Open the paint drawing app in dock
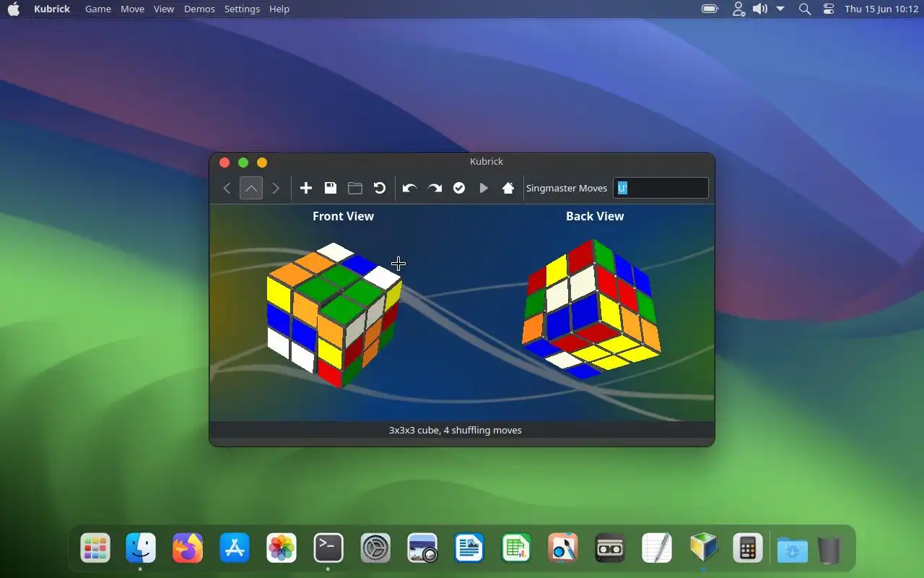The image size is (924, 578). click(x=563, y=548)
